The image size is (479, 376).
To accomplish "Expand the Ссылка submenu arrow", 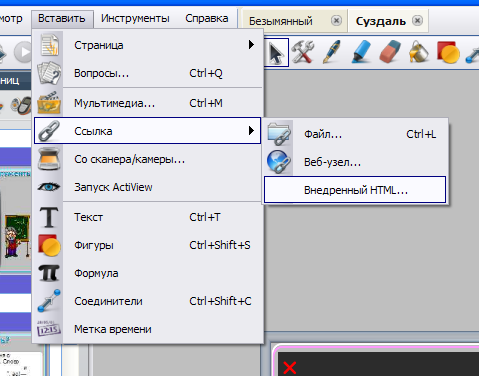I will point(251,131).
